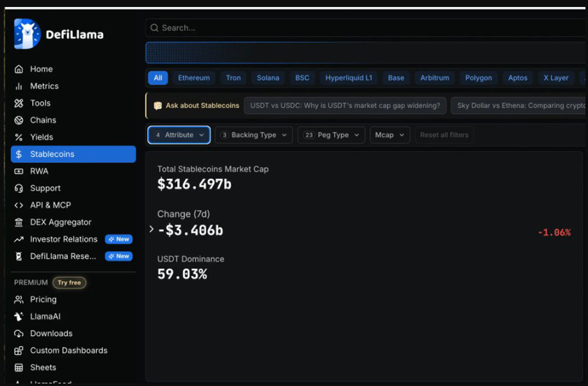Click the Chains globe icon
The image size is (588, 386).
pos(19,120)
